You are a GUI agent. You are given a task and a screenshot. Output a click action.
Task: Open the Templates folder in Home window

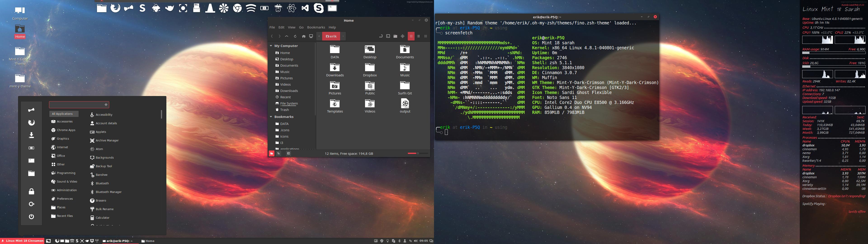(x=335, y=106)
